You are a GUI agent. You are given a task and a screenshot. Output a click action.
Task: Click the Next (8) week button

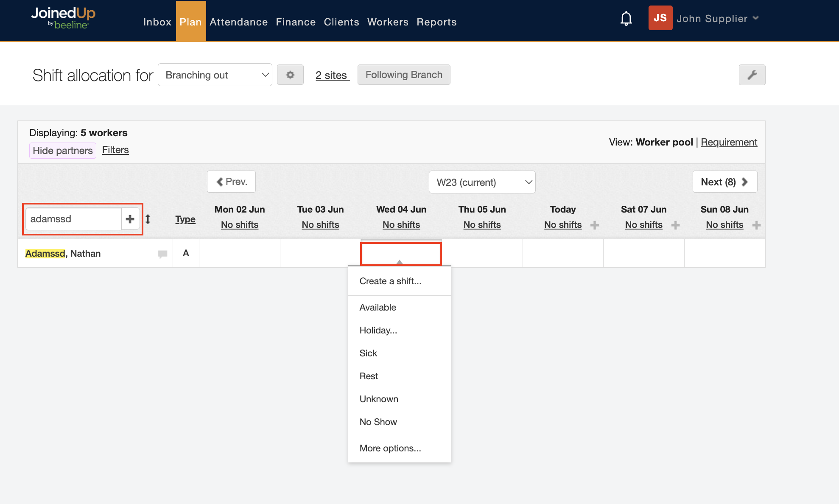[724, 182]
